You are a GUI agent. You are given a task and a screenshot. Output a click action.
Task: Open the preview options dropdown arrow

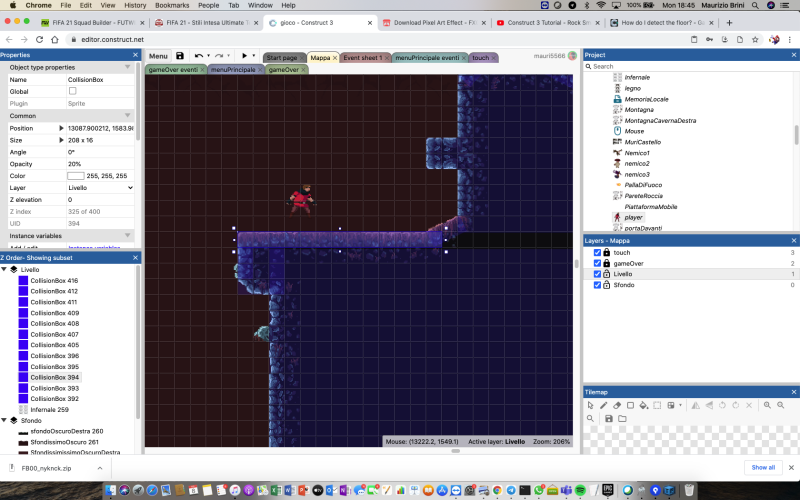pos(254,56)
